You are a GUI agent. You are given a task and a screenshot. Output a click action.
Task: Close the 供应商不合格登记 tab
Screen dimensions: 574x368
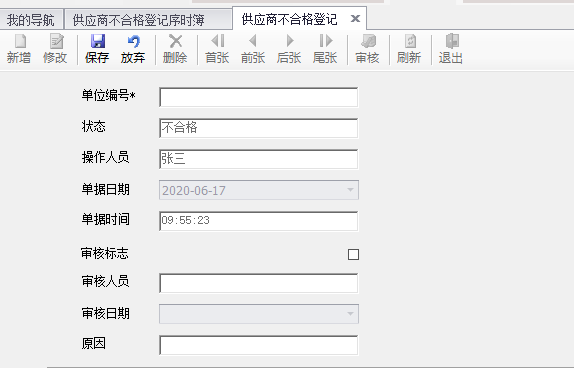[355, 18]
